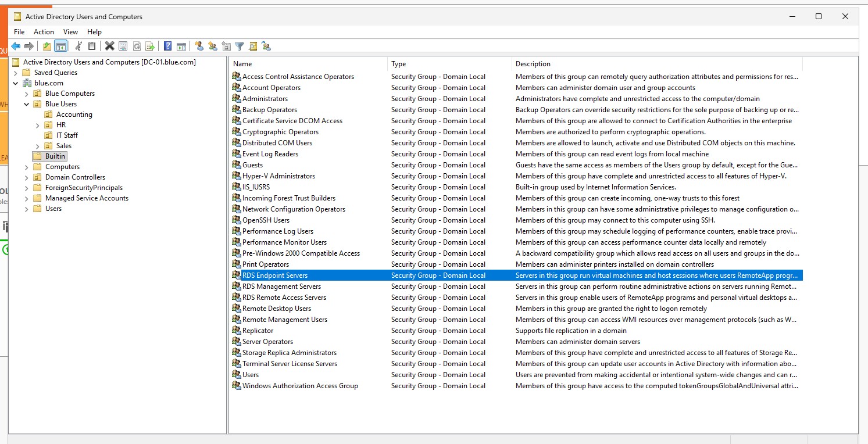The image size is (868, 444).
Task: Sort by the Description column header
Action: click(657, 64)
